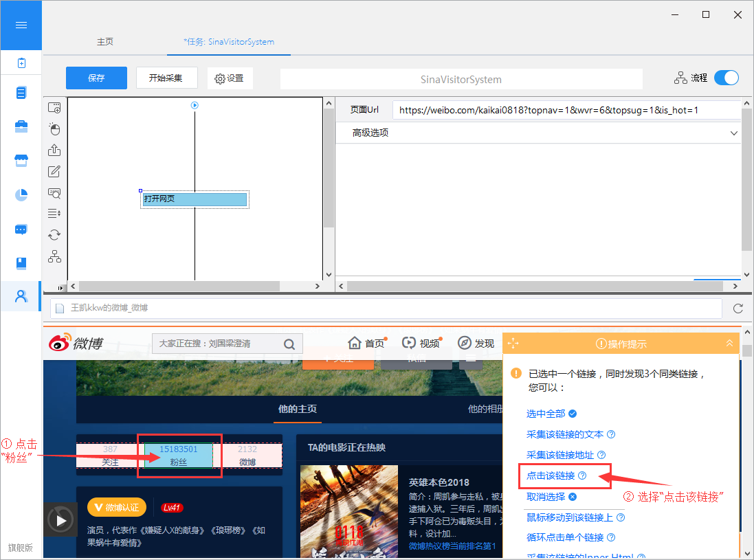Click the move handle on 操作提示 panel
This screenshot has width=754, height=560.
pyautogui.click(x=513, y=343)
